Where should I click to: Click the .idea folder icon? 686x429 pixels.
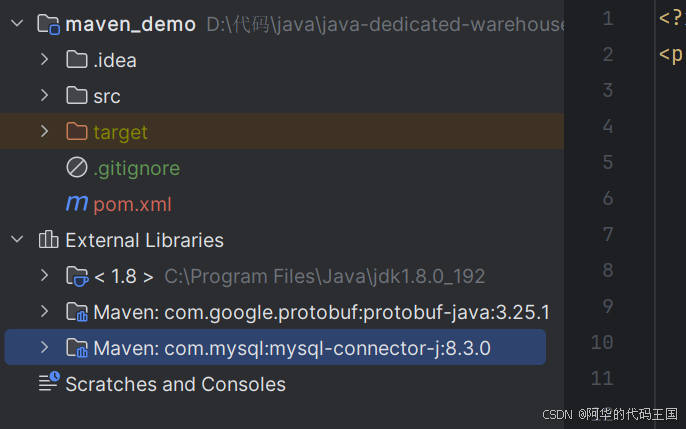click(x=77, y=60)
